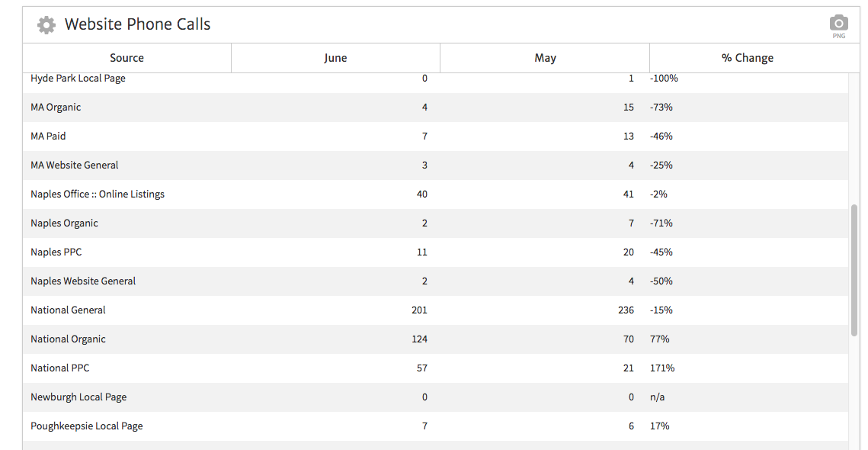Open the widget settings gear icon
The width and height of the screenshot is (868, 450).
click(x=46, y=24)
